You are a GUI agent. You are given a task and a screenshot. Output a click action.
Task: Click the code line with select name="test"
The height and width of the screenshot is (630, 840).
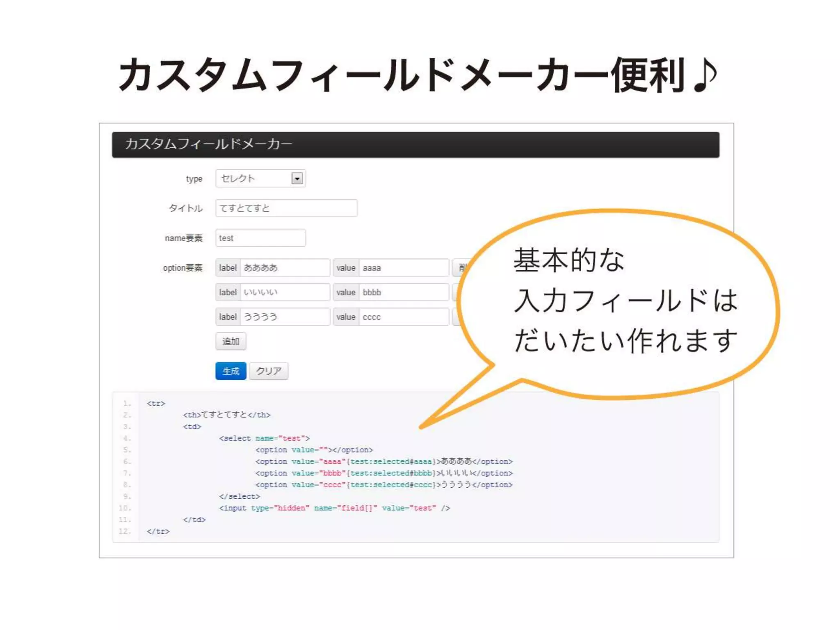click(265, 438)
